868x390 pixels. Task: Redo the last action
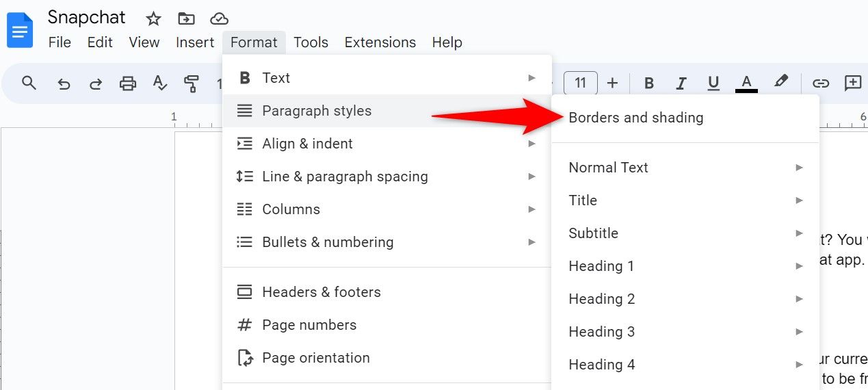pos(96,83)
